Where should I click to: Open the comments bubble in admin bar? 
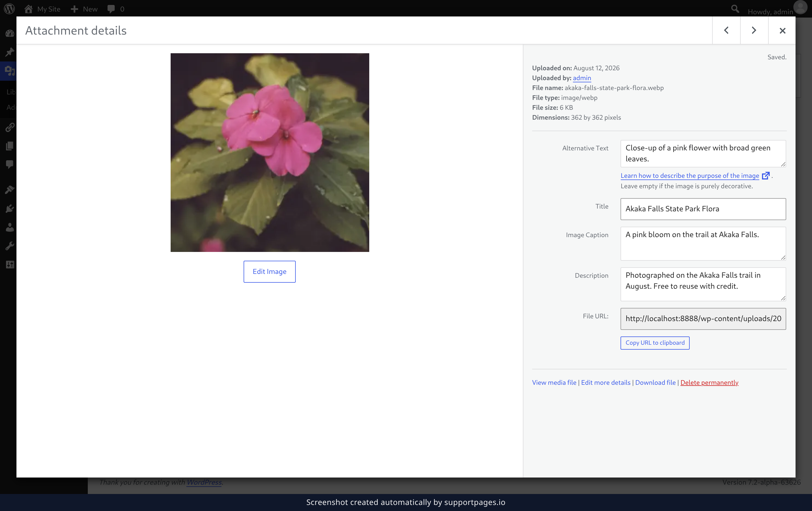tap(116, 9)
